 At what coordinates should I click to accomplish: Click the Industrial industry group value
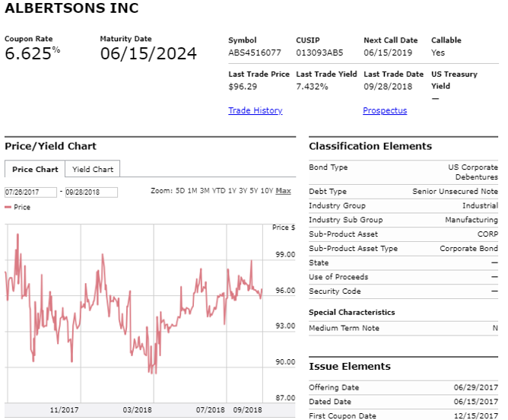pos(480,205)
